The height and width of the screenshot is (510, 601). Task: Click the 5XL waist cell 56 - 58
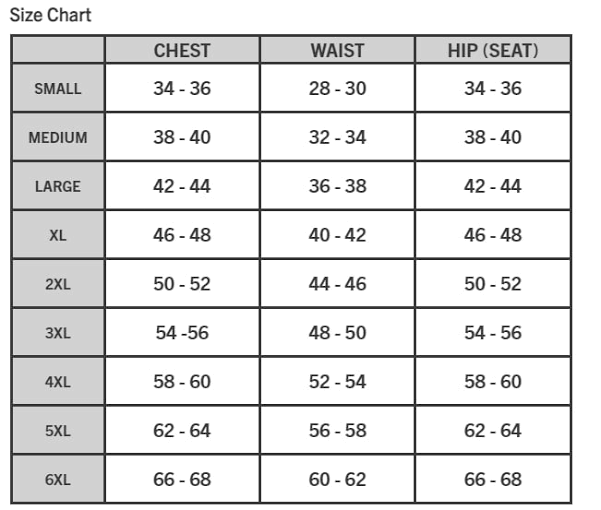pyautogui.click(x=337, y=430)
